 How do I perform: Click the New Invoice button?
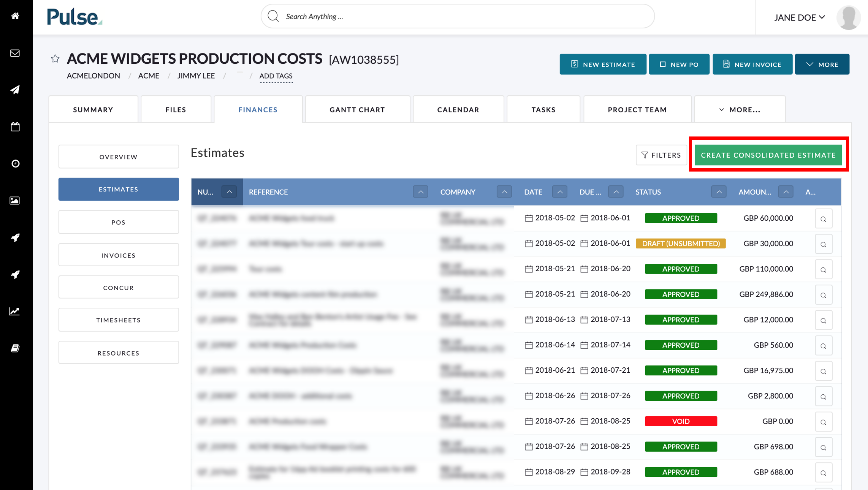pos(753,64)
